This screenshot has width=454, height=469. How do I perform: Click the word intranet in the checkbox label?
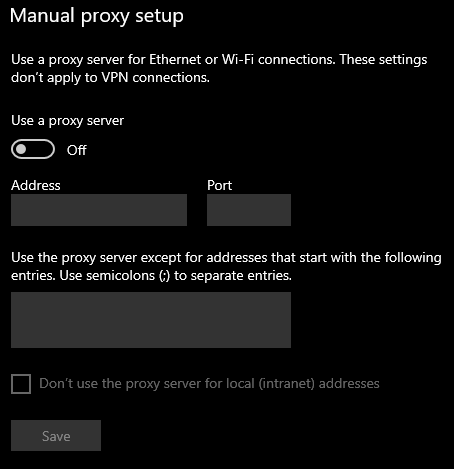pos(286,384)
